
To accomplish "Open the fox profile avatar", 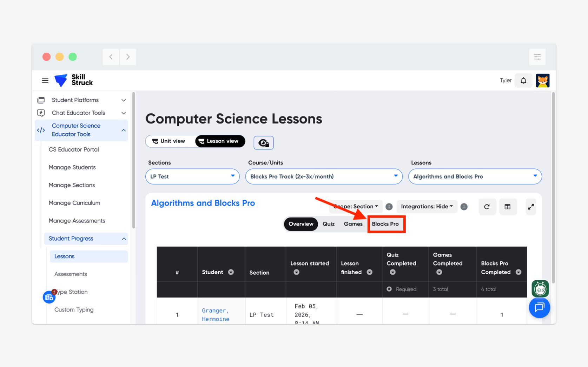I will (x=542, y=80).
